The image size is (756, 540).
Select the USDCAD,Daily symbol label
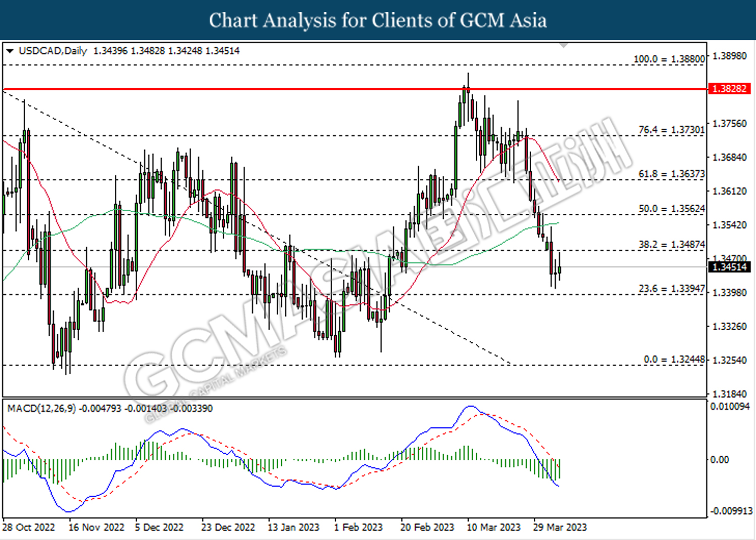point(53,51)
